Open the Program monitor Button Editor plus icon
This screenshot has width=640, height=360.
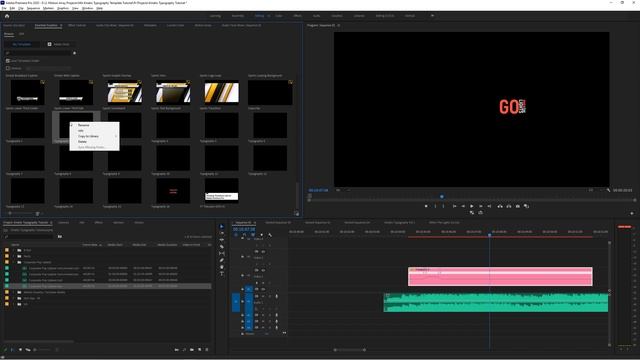pos(632,213)
